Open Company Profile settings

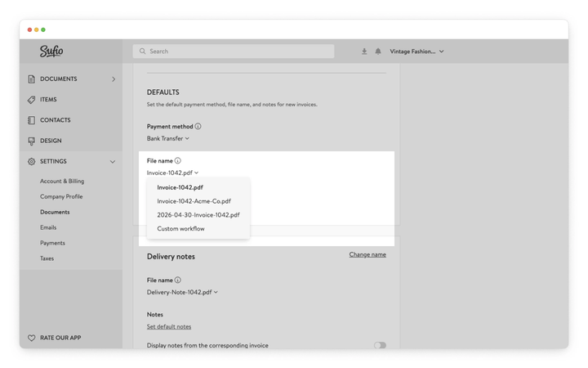61,196
